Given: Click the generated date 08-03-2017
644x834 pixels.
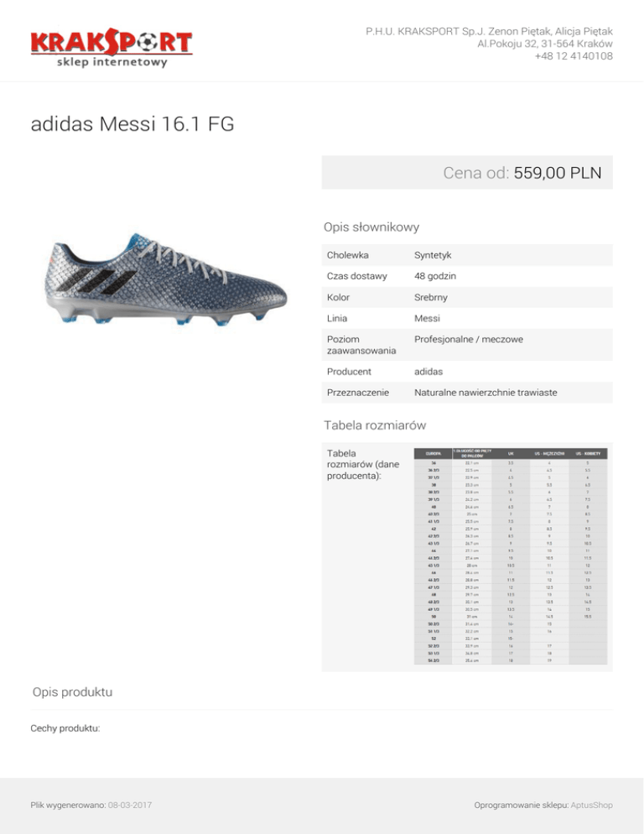Looking at the screenshot, I should click(x=130, y=805).
